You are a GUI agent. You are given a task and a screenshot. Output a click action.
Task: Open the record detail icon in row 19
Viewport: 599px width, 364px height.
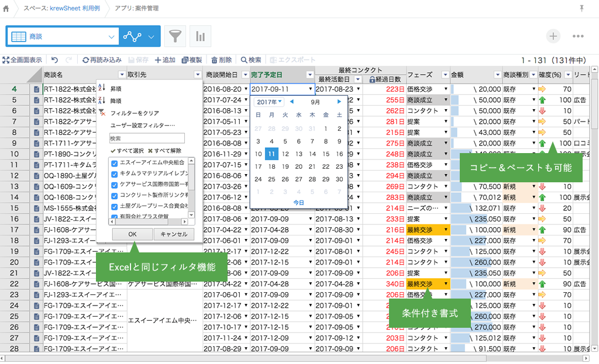pyautogui.click(x=36, y=251)
